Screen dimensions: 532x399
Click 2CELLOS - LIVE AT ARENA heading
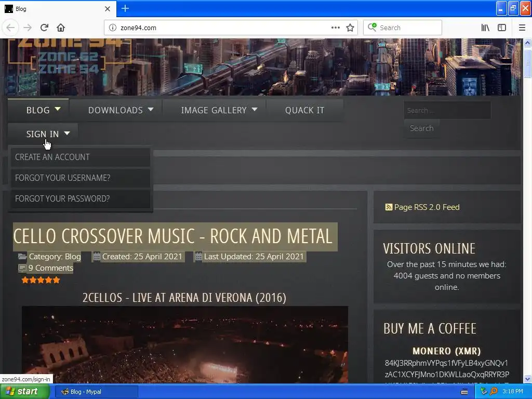[184, 298]
